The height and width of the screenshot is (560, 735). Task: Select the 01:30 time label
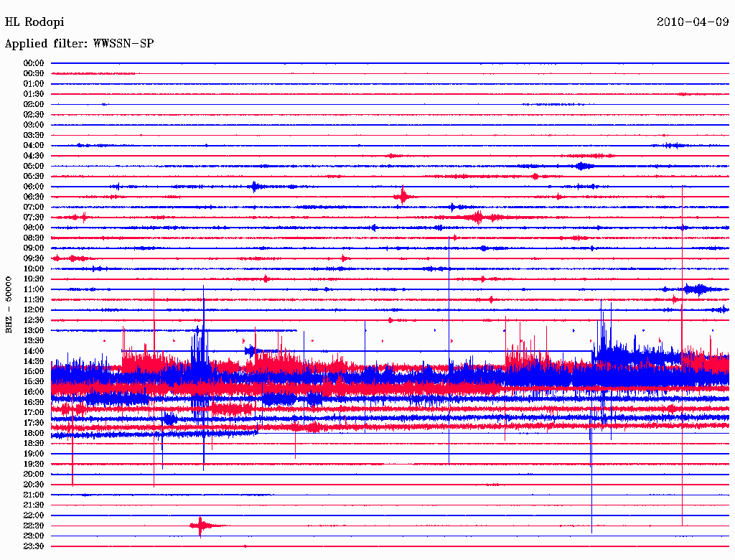(34, 94)
